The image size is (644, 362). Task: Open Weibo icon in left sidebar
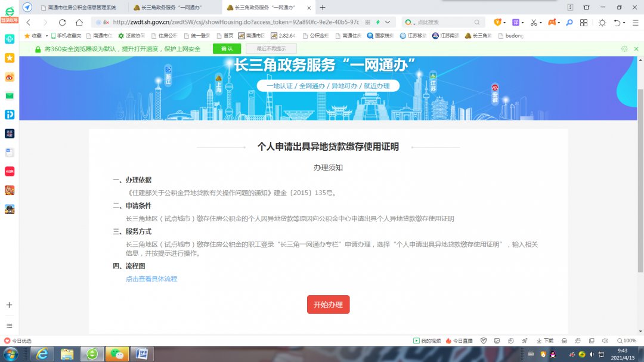click(10, 77)
